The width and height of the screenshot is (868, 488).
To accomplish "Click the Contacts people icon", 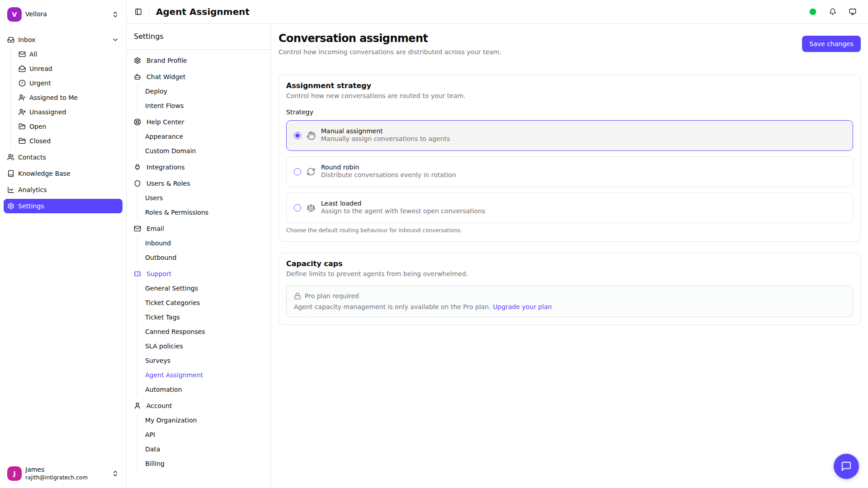I will (x=11, y=157).
